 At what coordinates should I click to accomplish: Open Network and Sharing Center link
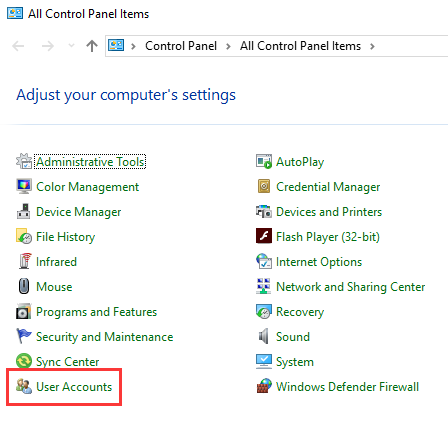point(351,287)
